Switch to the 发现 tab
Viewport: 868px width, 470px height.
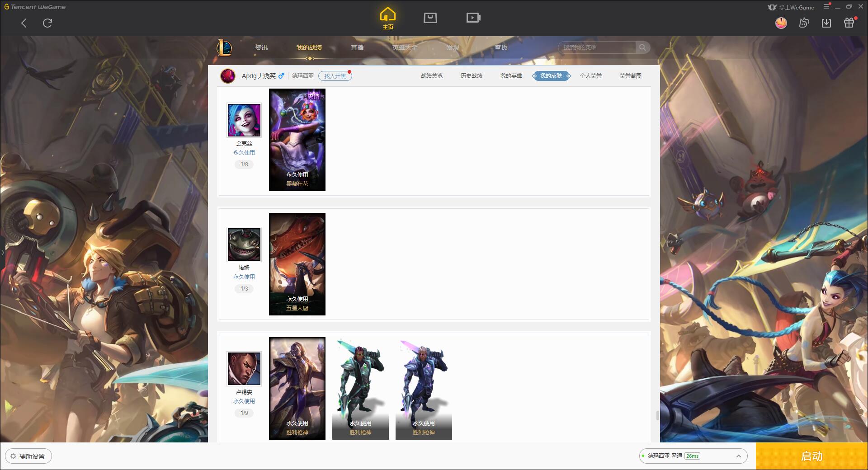[453, 47]
